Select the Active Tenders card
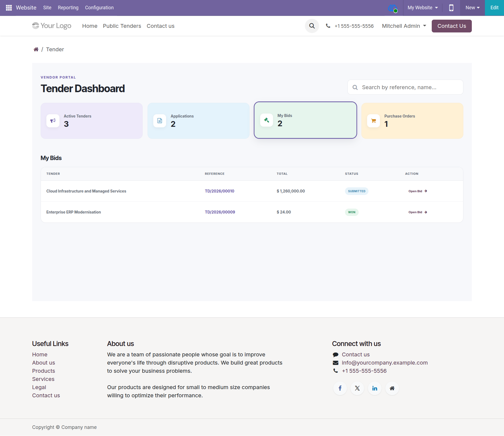 (x=92, y=121)
